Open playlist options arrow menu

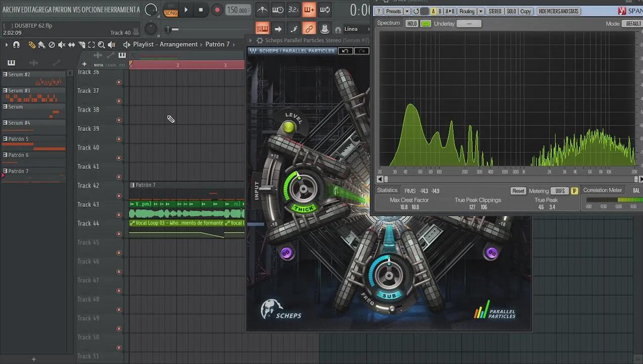pos(7,44)
